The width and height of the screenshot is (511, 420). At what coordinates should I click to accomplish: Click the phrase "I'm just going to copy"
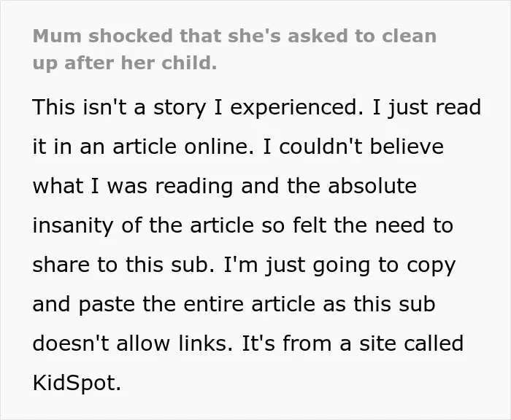point(339,265)
